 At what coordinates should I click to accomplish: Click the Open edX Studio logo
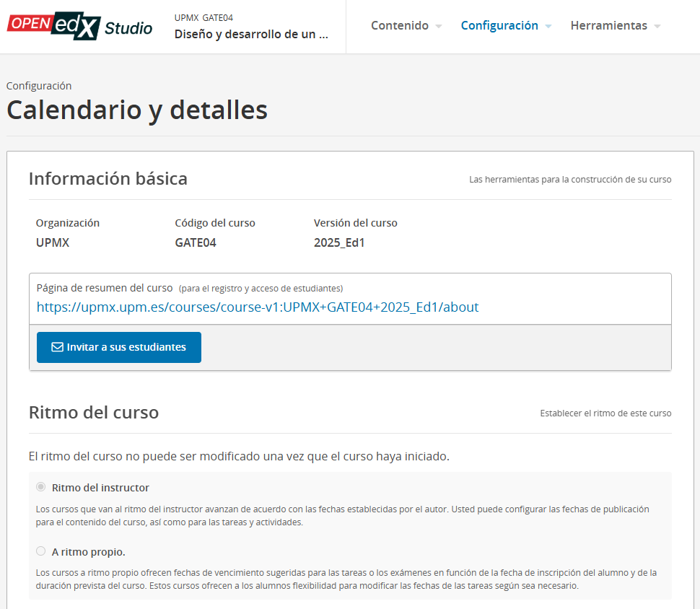click(79, 27)
